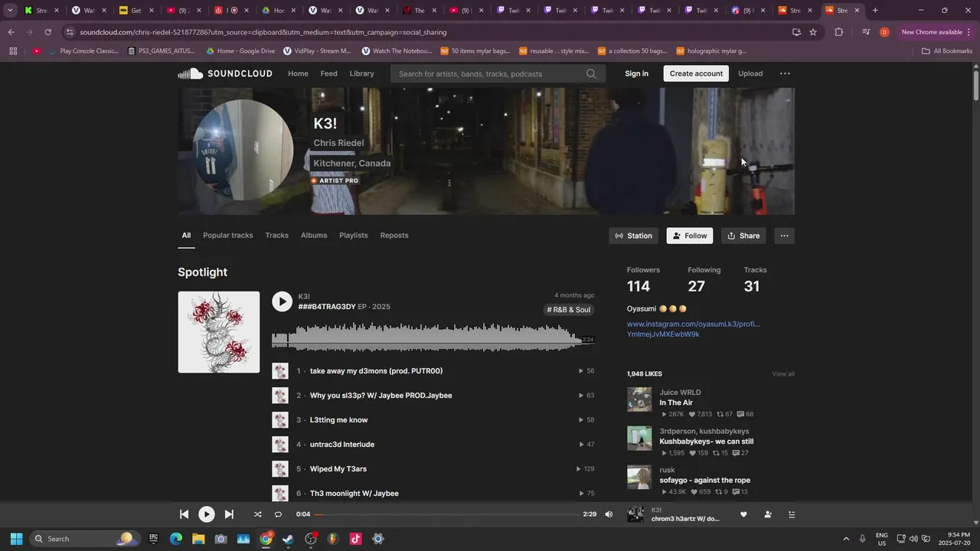Open the Followers count 114
The image size is (980, 551).
coord(639,286)
